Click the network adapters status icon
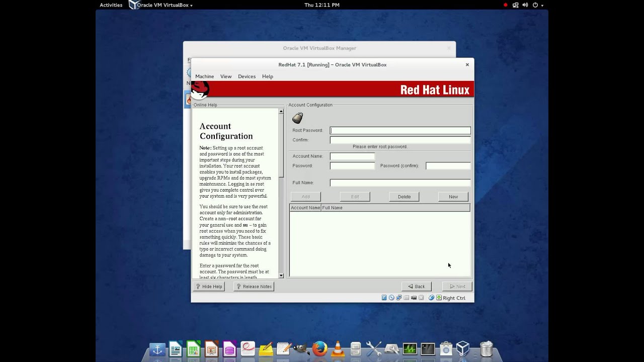 click(399, 298)
